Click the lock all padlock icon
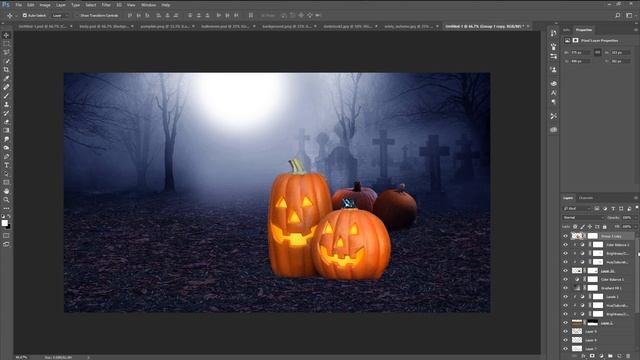The width and height of the screenshot is (640, 360). (604, 227)
